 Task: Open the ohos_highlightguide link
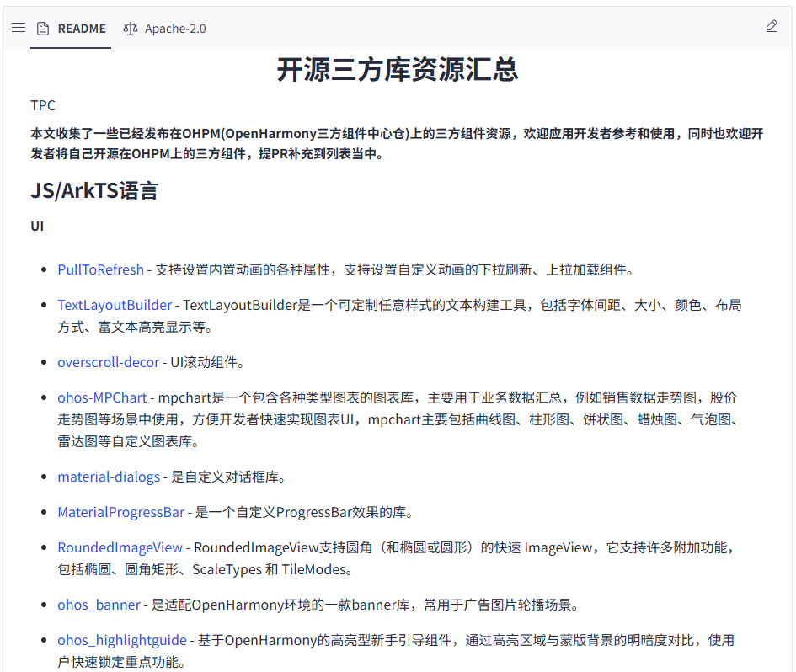tap(122, 641)
